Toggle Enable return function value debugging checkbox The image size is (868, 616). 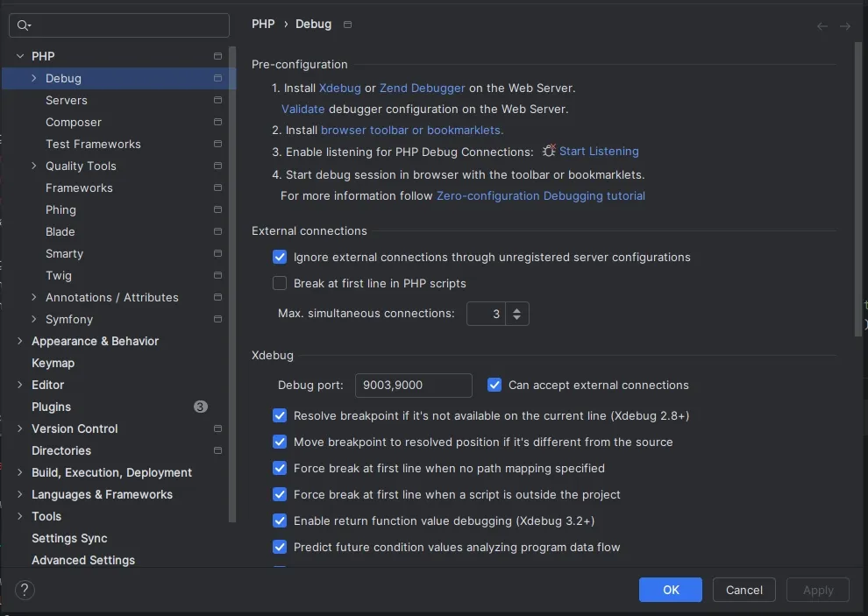coord(280,520)
